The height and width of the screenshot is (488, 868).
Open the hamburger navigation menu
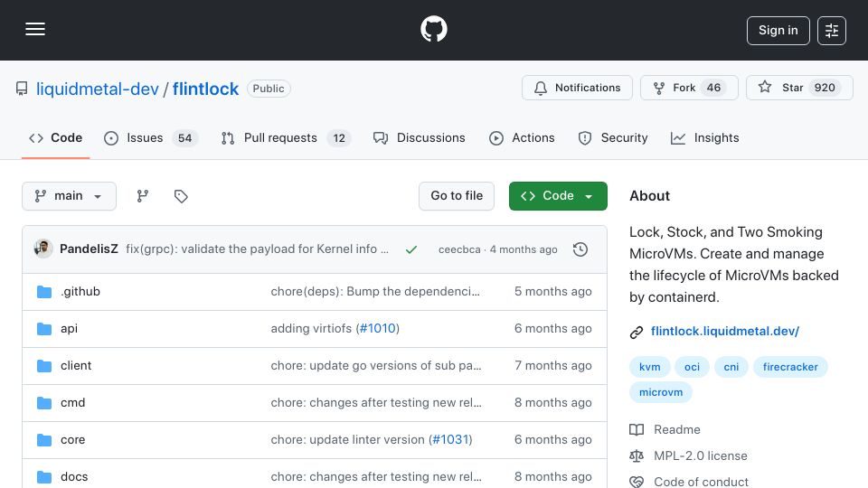pyautogui.click(x=35, y=29)
